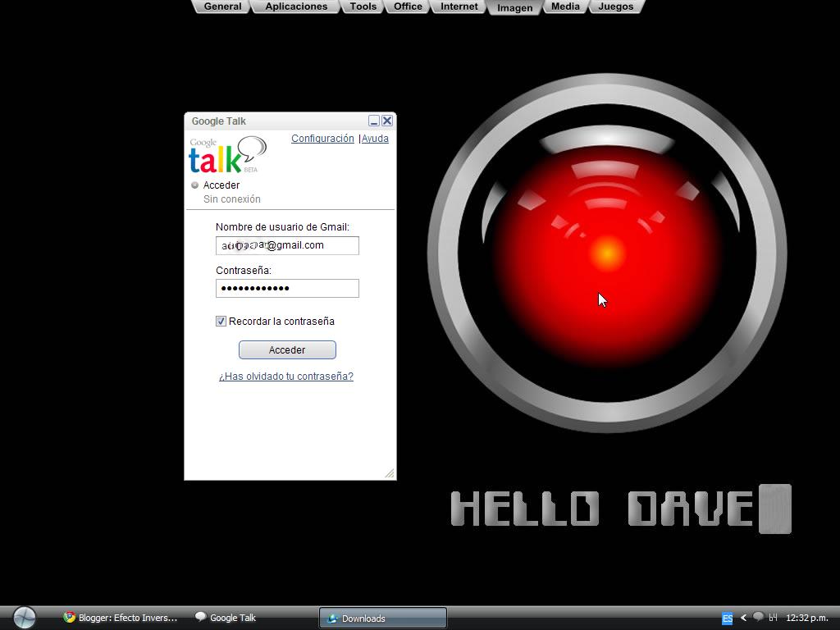The height and width of the screenshot is (630, 840).
Task: Switch to the Tools tab
Action: [363, 7]
